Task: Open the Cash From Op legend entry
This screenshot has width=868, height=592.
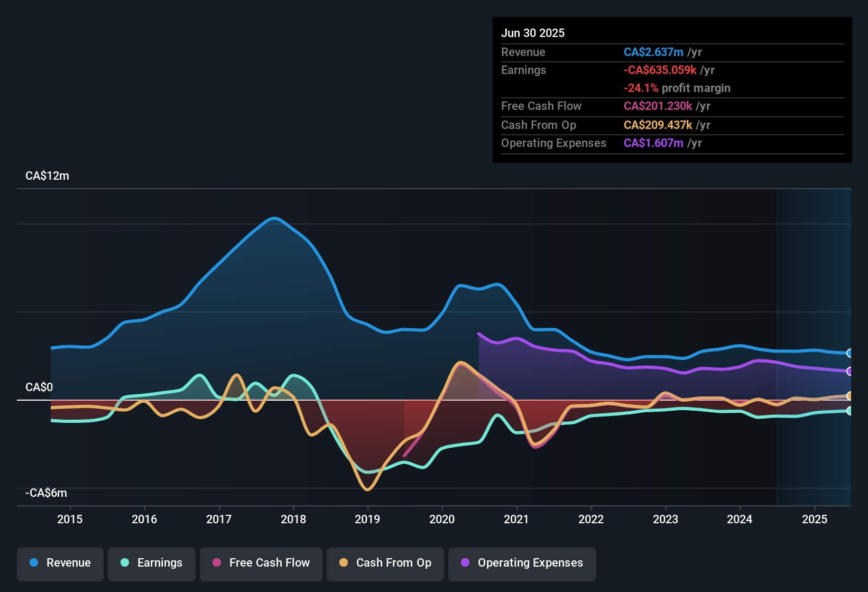Action: tap(385, 563)
